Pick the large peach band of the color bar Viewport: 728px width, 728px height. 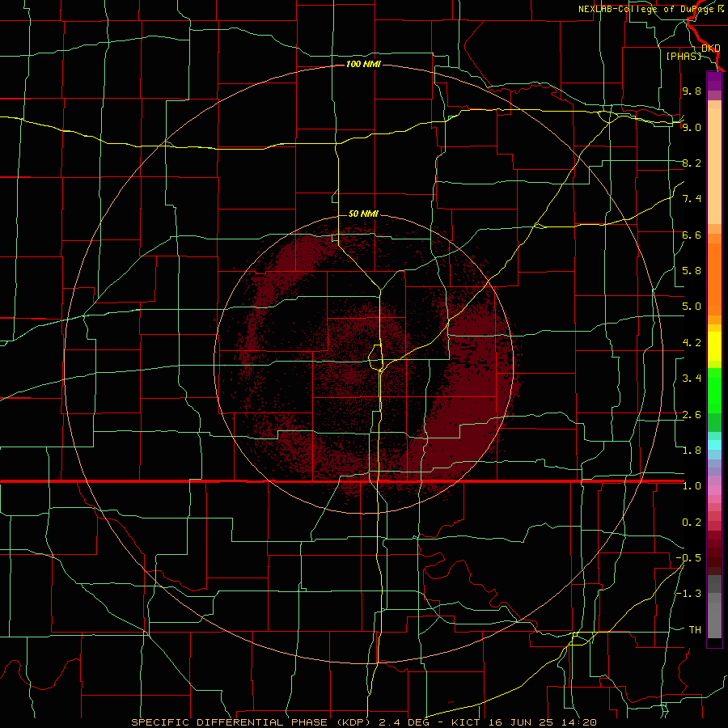pyautogui.click(x=714, y=166)
